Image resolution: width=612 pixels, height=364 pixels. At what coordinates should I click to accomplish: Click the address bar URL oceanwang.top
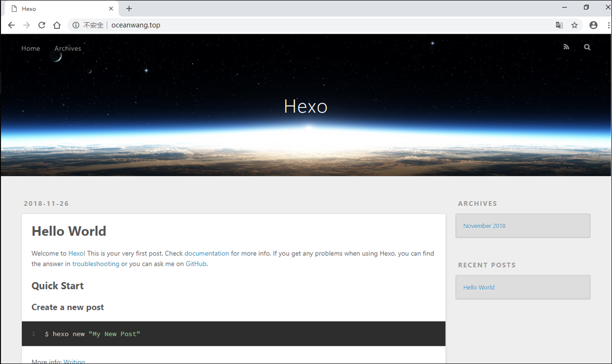tap(136, 25)
